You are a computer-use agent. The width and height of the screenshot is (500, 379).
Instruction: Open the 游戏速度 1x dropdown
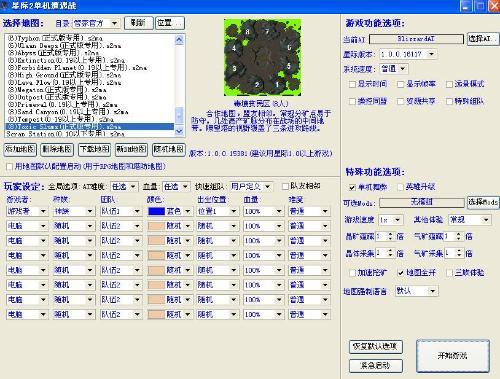[x=397, y=220]
